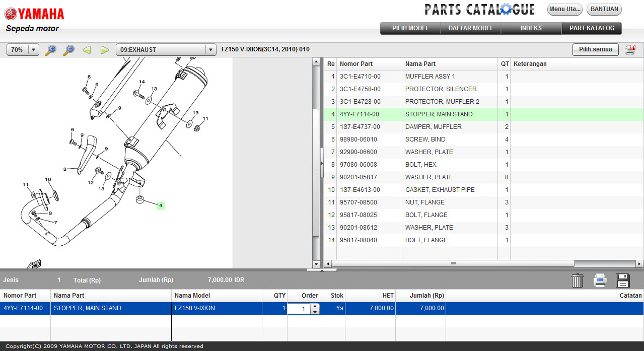Click the Jumlah (Rp) column header in order table

tap(420, 296)
